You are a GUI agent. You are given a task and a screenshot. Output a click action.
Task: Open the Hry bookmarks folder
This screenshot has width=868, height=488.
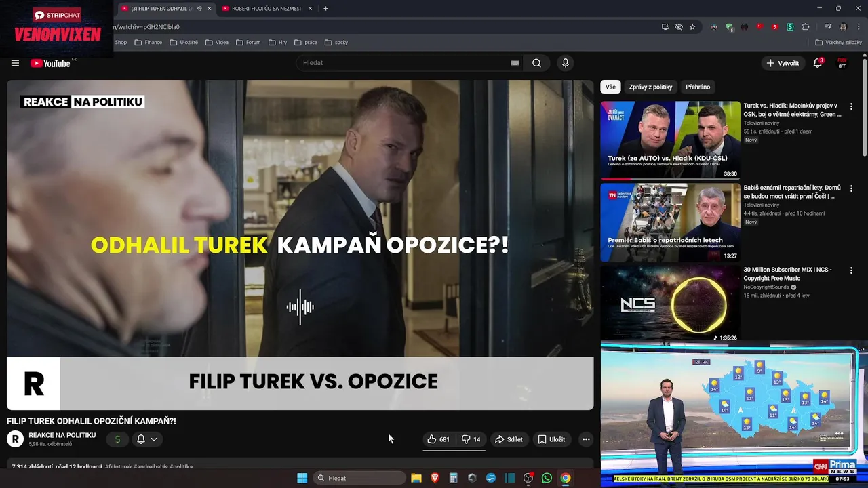point(277,42)
